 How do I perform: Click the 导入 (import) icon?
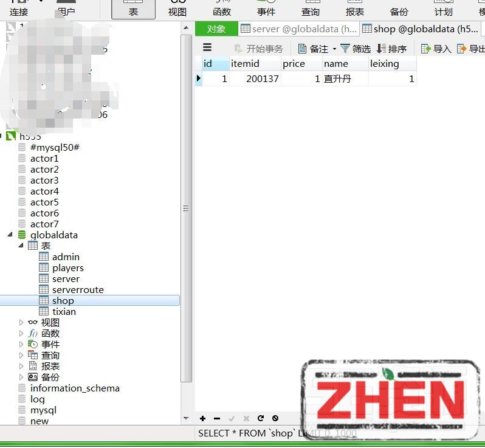pyautogui.click(x=426, y=49)
